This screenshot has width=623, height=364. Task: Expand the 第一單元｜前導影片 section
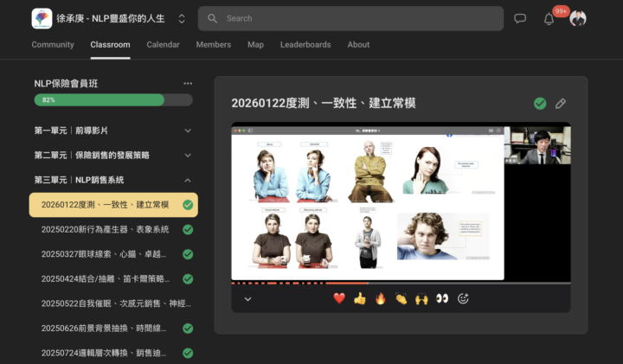point(113,131)
